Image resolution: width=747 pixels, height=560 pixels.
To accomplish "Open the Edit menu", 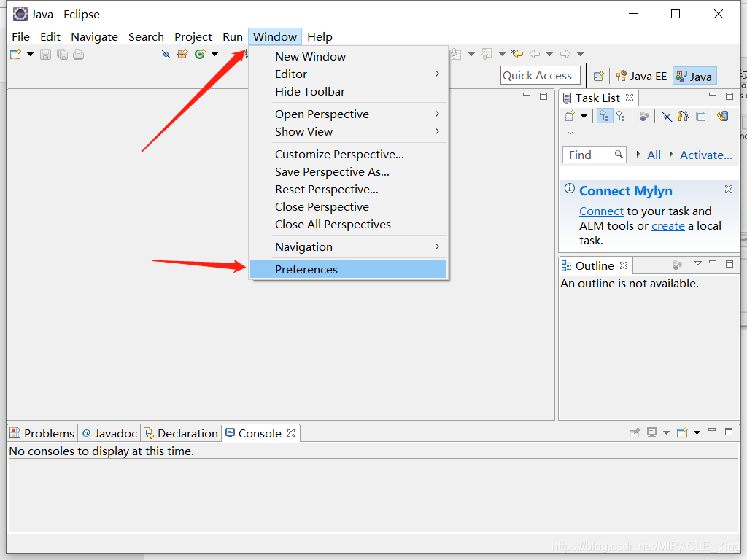I will click(50, 36).
